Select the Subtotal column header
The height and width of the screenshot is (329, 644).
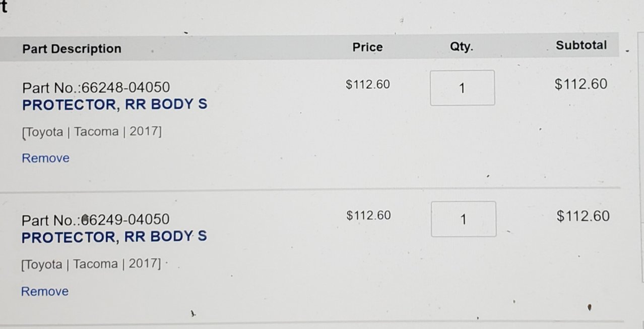581,45
